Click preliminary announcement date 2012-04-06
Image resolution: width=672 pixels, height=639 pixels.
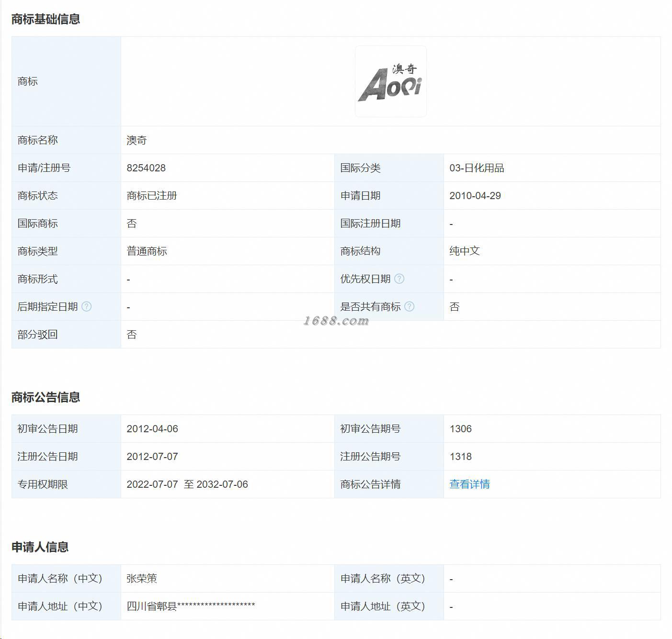152,429
